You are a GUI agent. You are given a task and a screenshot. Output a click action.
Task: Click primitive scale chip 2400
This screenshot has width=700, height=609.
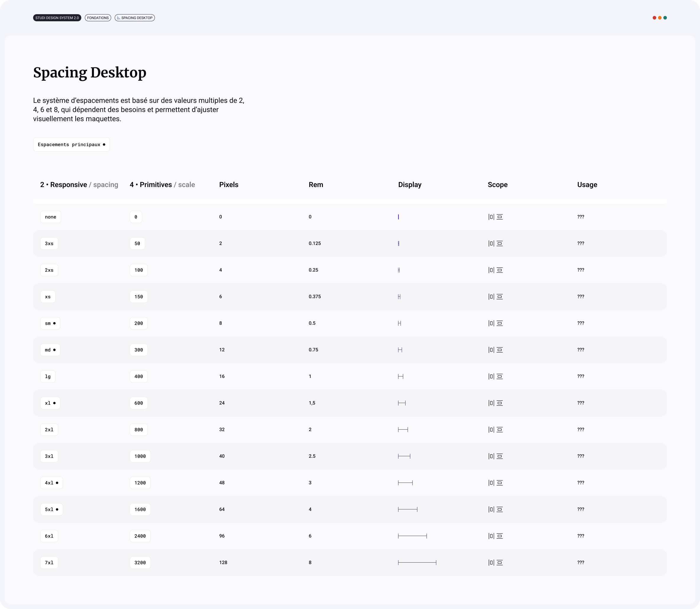point(140,536)
